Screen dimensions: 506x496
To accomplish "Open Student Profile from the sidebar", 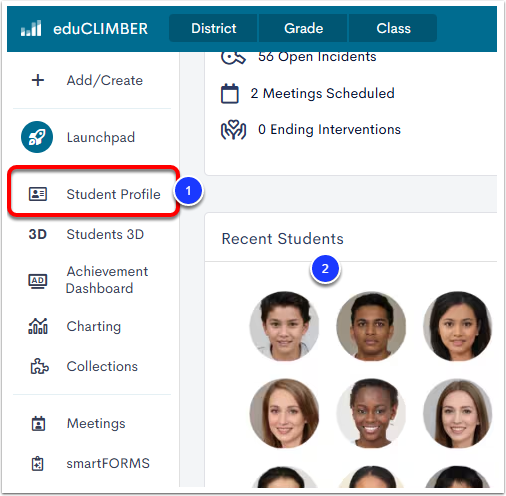I will coord(113,194).
